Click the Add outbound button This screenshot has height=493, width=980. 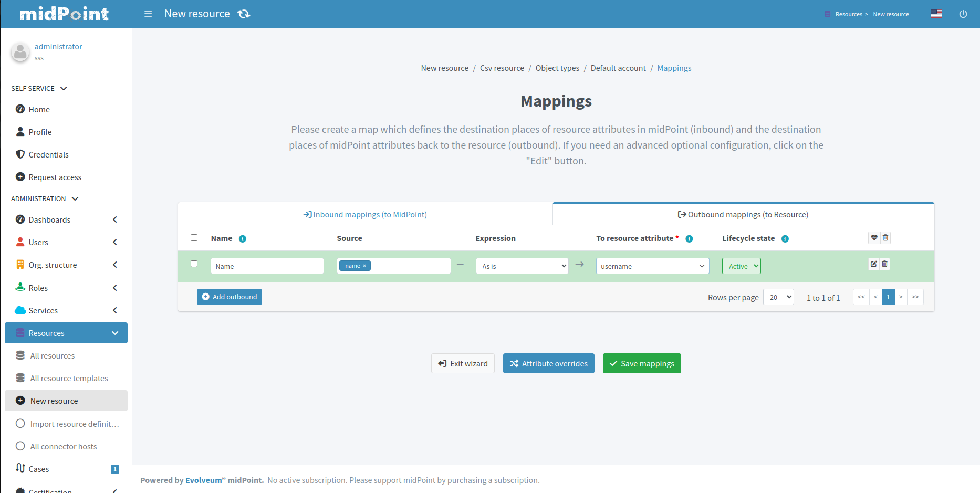(x=230, y=297)
